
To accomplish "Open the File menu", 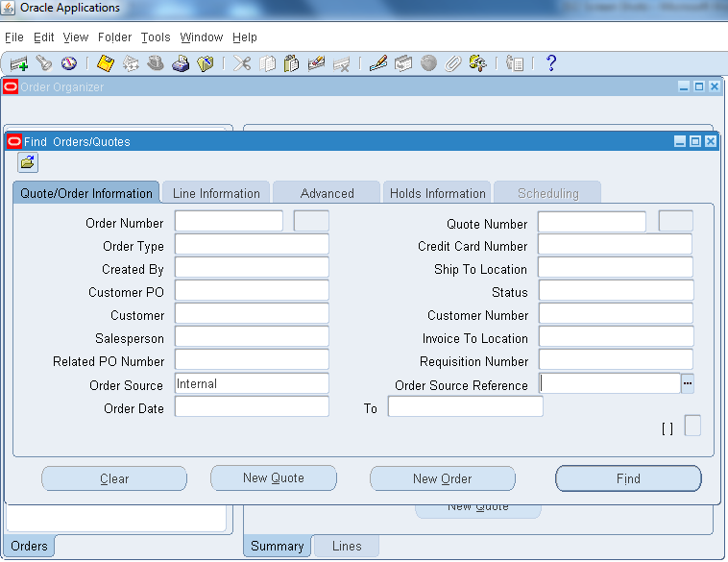I will 14,37.
